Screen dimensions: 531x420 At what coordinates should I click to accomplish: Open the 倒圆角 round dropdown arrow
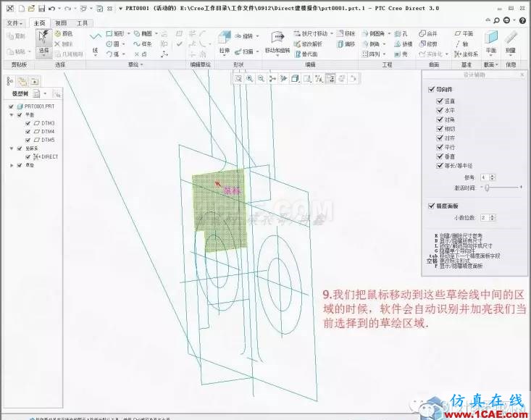(389, 34)
